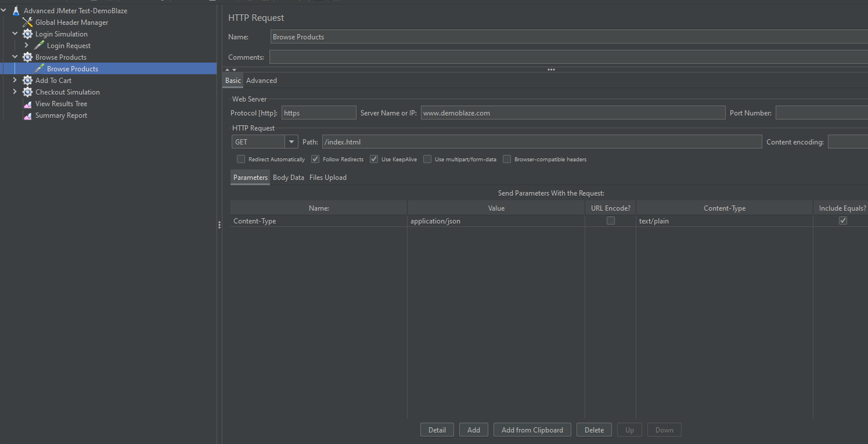Enable Redirect Automatically checkbox
The height and width of the screenshot is (444, 868).
pyautogui.click(x=241, y=159)
